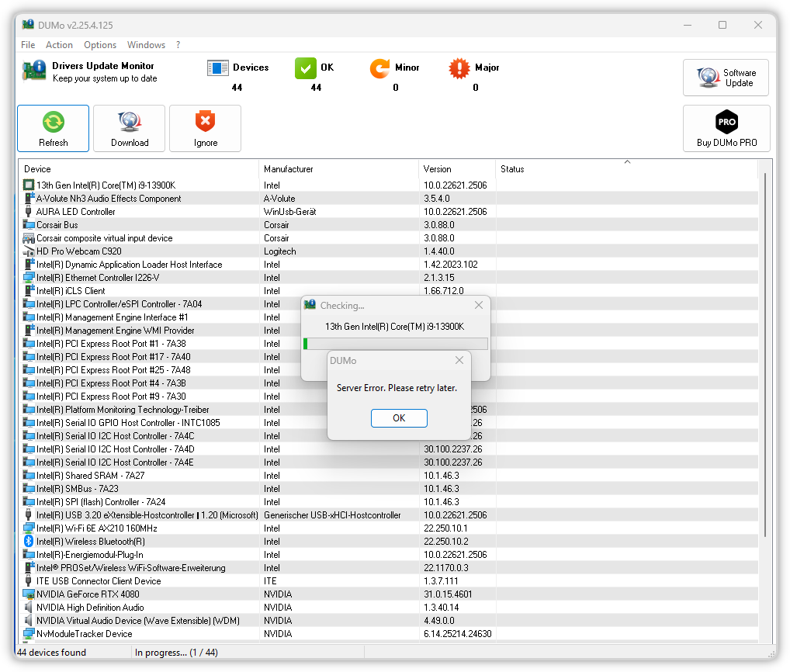790x672 pixels.
Task: Click the Drivers Update Monitor logo icon
Action: tap(34, 71)
